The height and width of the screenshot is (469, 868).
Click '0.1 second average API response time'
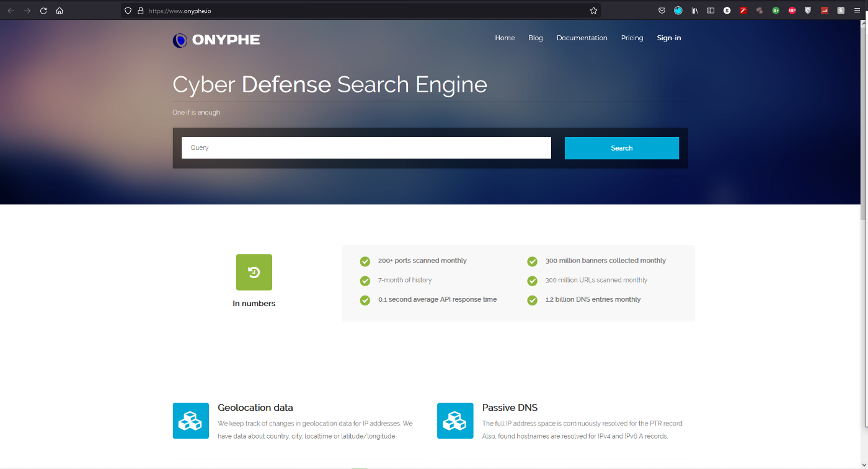coord(438,299)
